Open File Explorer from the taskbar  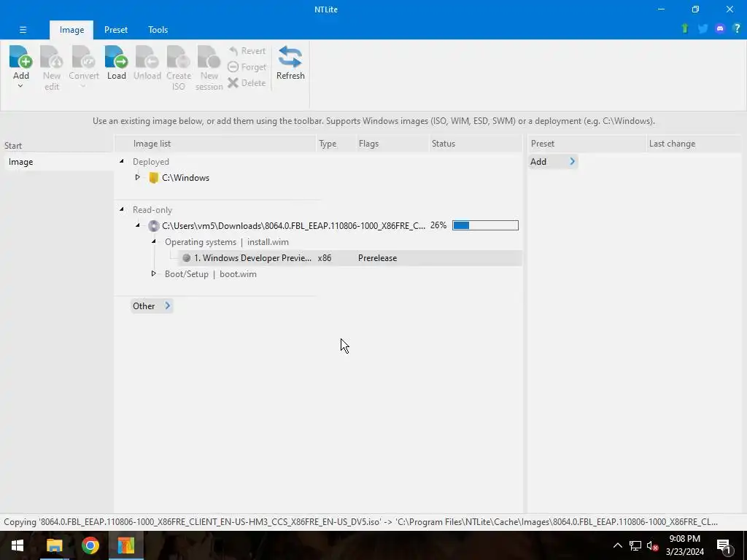click(x=54, y=545)
